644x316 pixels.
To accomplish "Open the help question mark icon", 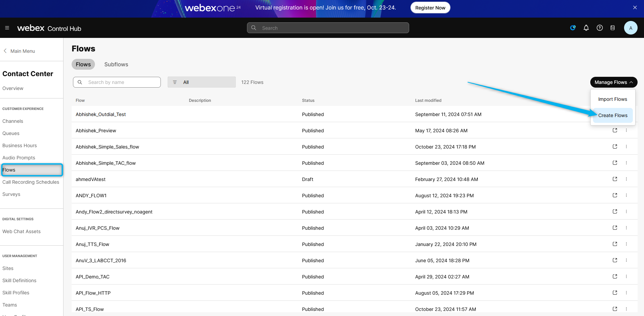I will [600, 28].
